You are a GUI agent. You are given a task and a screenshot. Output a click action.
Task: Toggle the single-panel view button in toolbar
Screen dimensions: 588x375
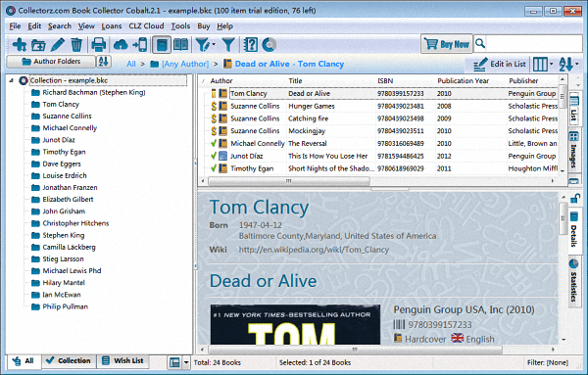(x=162, y=45)
